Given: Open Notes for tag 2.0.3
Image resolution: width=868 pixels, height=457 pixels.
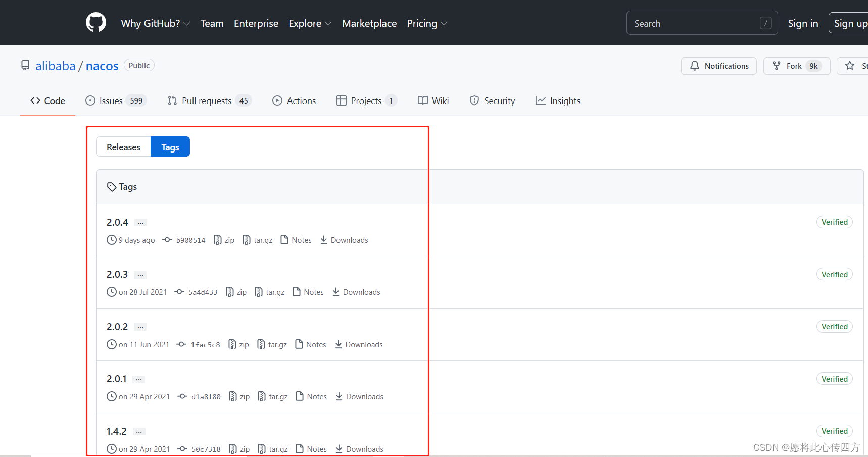Looking at the screenshot, I should [x=308, y=292].
